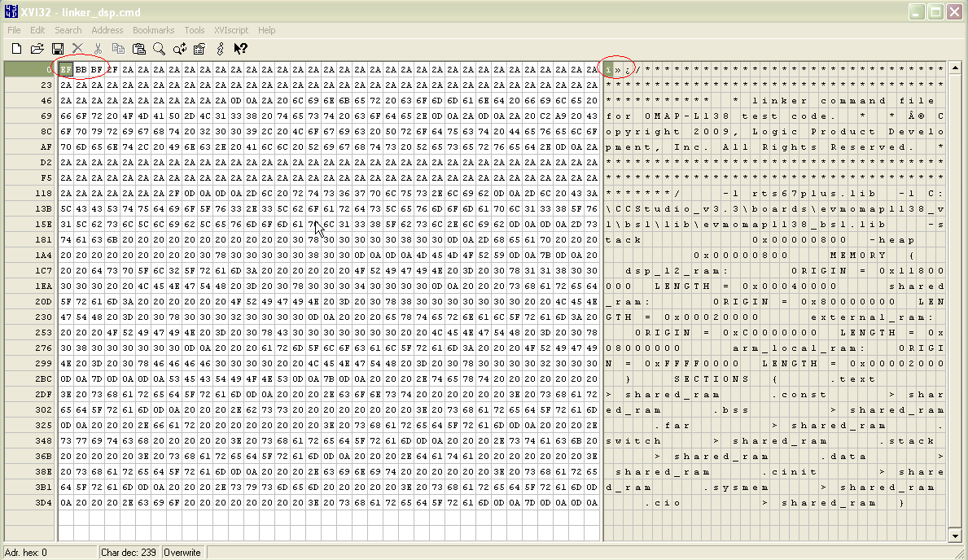
Task: Open the XVIscript menu
Action: click(x=231, y=29)
